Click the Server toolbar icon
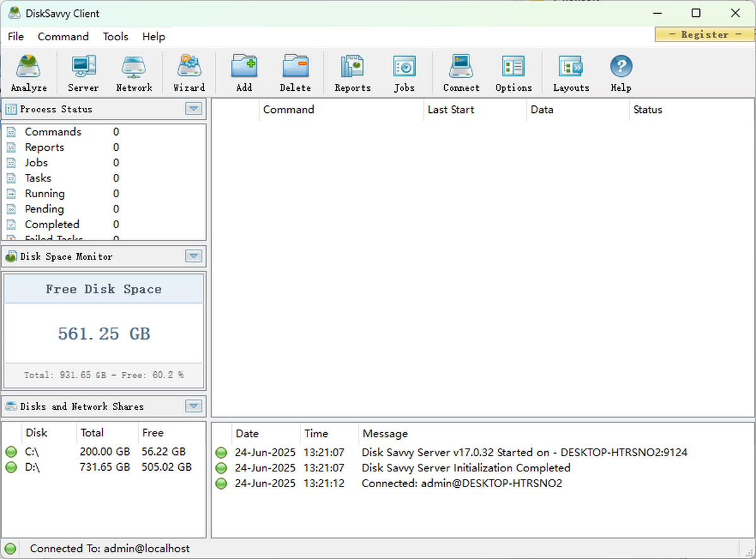 coord(83,72)
